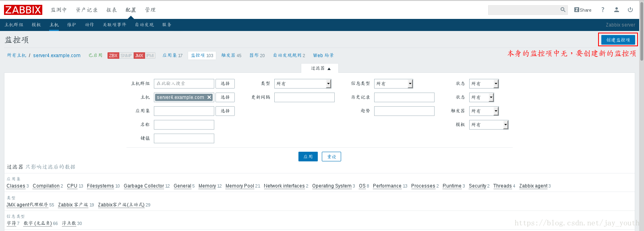Filter by 浮点数 information type
Image resolution: width=644 pixels, height=231 pixels.
[x=69, y=223]
